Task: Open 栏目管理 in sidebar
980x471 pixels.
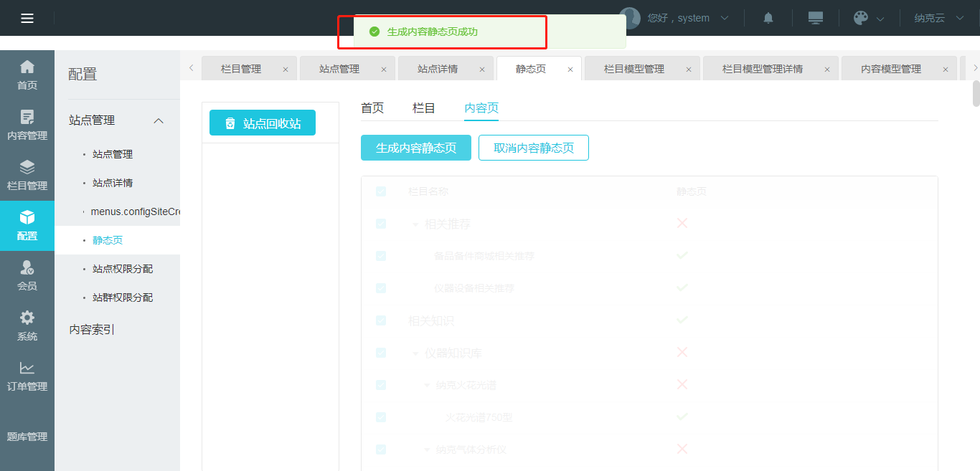Action: (27, 176)
